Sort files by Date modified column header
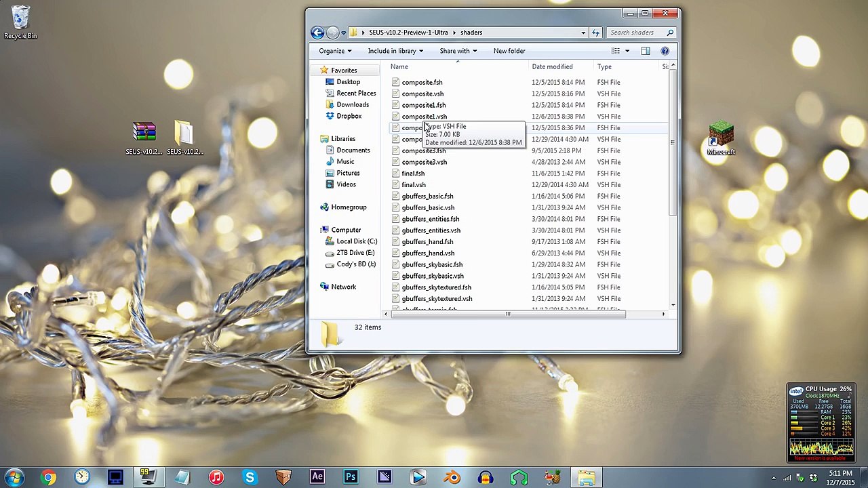The width and height of the screenshot is (868, 488). coord(552,66)
